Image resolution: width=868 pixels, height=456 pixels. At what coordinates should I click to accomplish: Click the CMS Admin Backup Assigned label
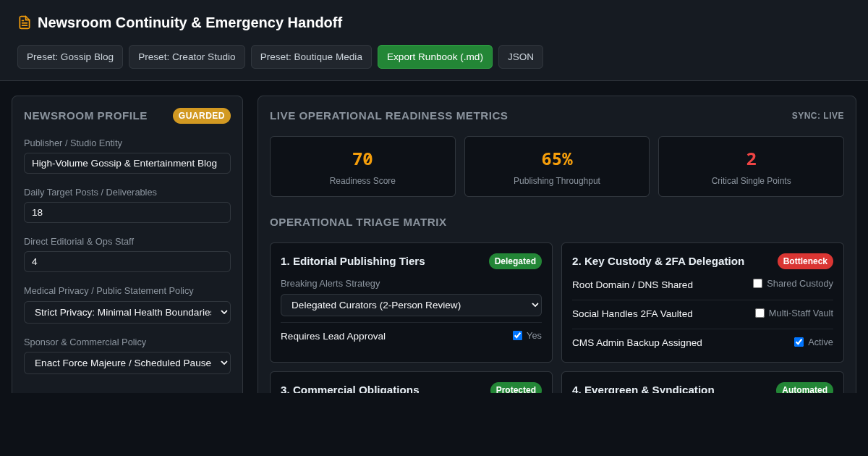tap(637, 343)
